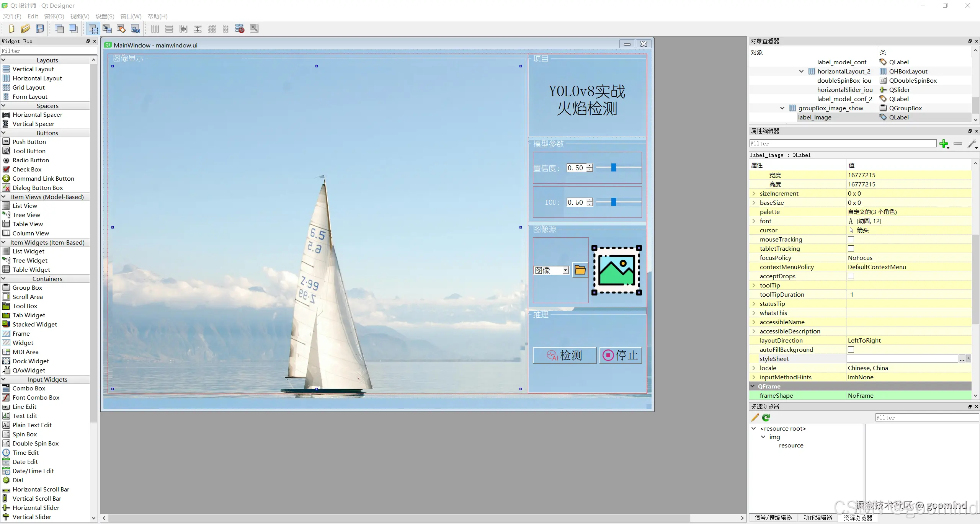This screenshot has width=980, height=524.
Task: Click the yellow folder button in the form
Action: (580, 270)
